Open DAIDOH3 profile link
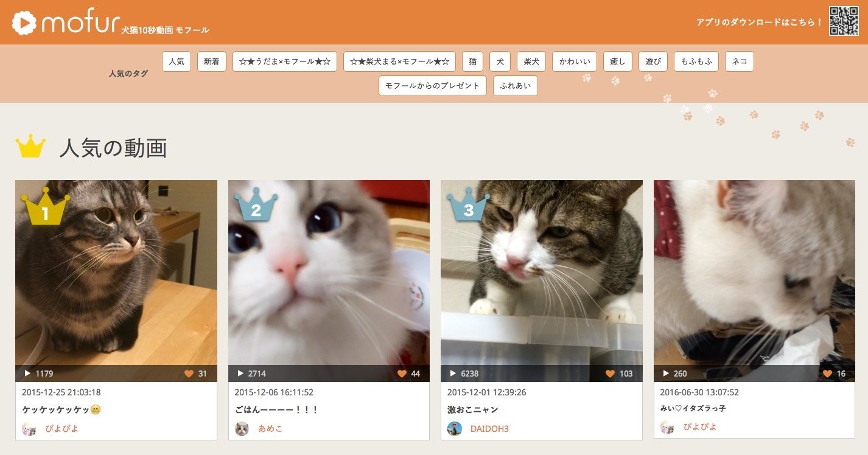The width and height of the screenshot is (868, 455). pos(489,429)
